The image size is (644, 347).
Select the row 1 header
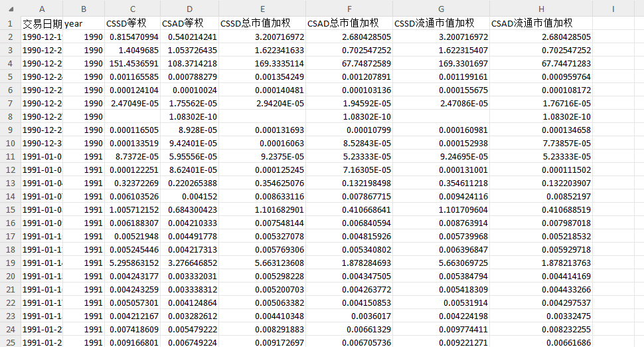(x=10, y=23)
